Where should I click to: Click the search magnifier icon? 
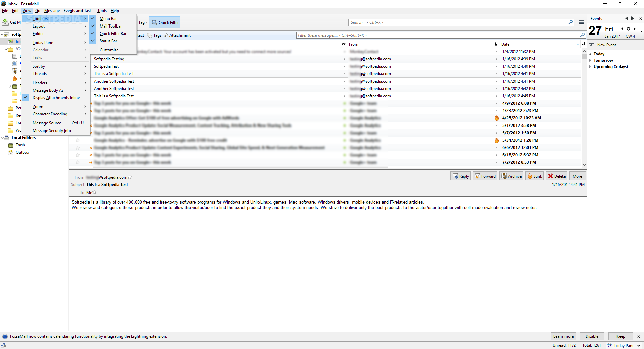click(571, 22)
